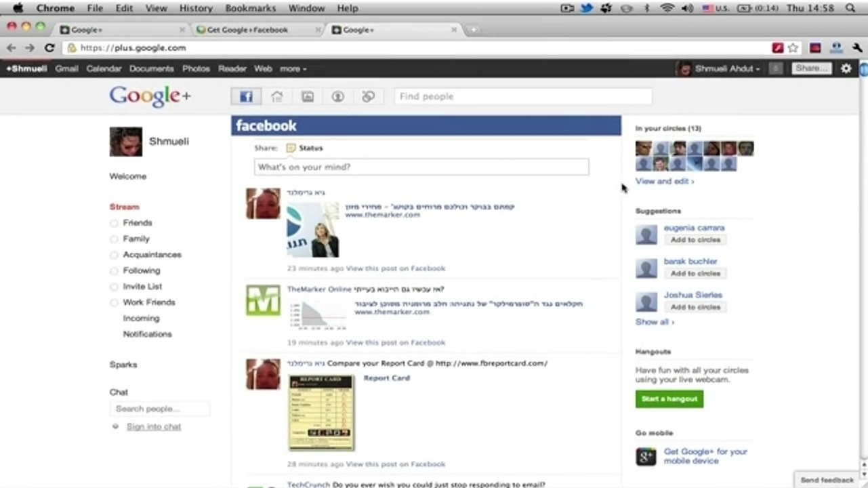Image resolution: width=868 pixels, height=488 pixels.
Task: Click the Google+ logo
Action: pos(150,96)
